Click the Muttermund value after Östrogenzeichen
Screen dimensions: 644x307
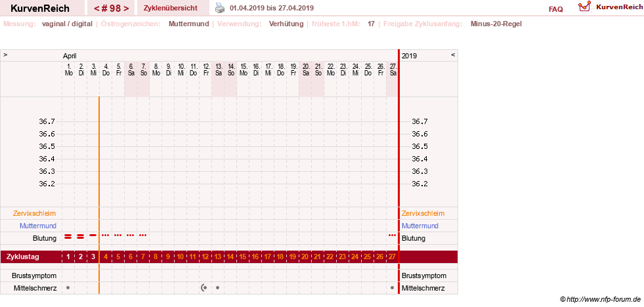[188, 24]
